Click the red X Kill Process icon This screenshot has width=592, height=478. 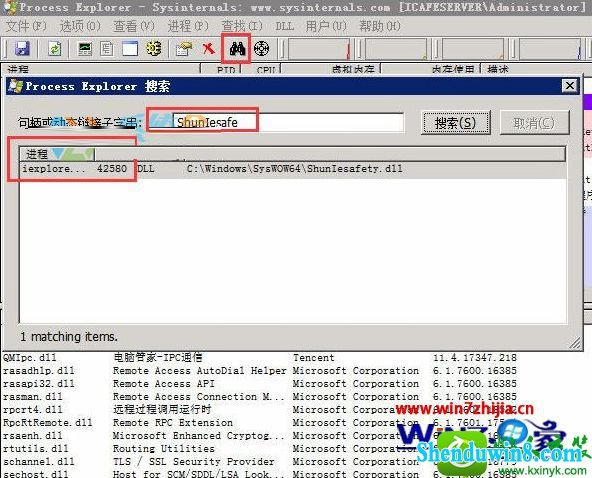pos(208,49)
